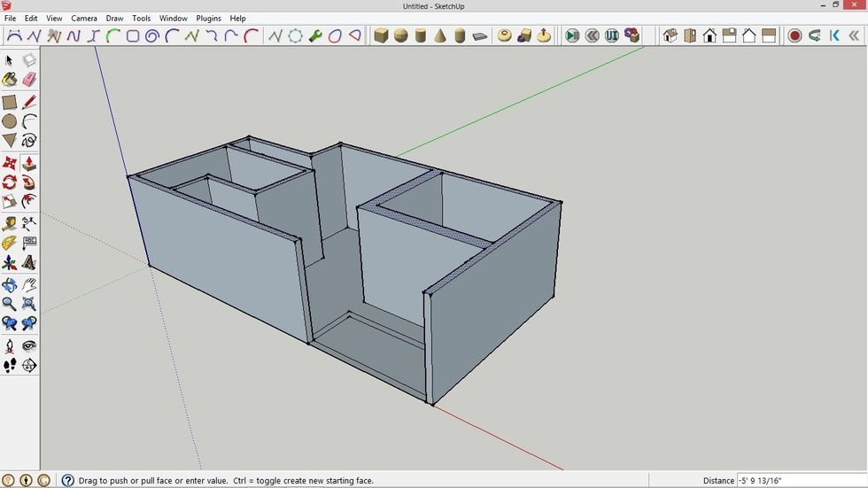This screenshot has width=868, height=488.
Task: Pick the Circle drawing tool
Action: pyautogui.click(x=10, y=121)
